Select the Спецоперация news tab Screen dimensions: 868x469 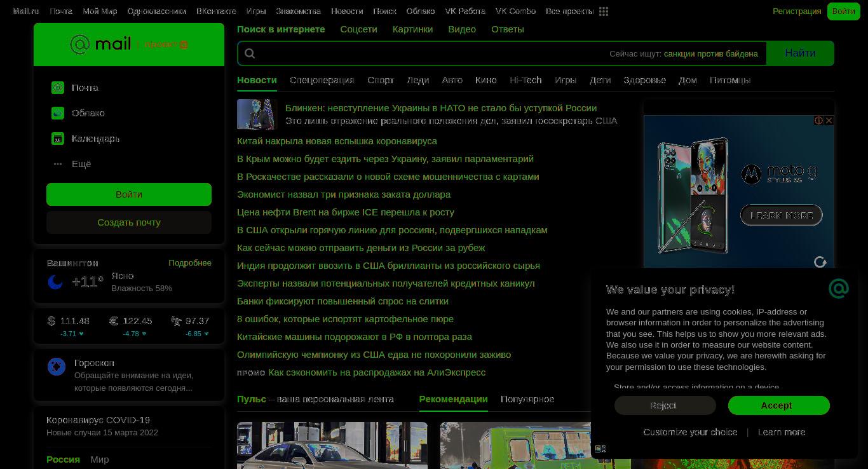(x=322, y=80)
